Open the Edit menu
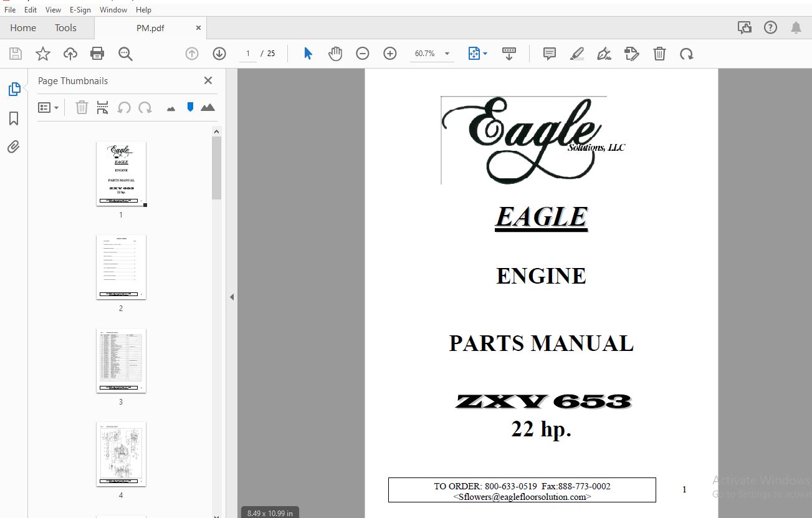Image resolution: width=812 pixels, height=518 pixels. (31, 10)
